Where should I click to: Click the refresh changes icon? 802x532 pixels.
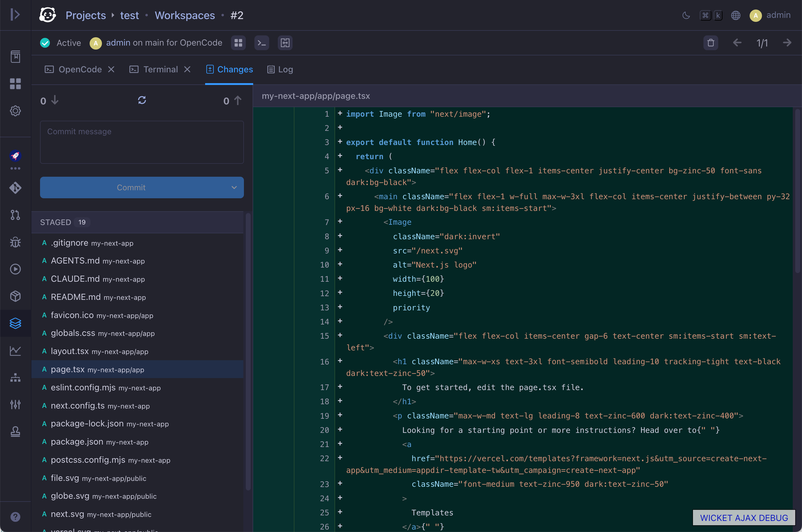point(142,100)
